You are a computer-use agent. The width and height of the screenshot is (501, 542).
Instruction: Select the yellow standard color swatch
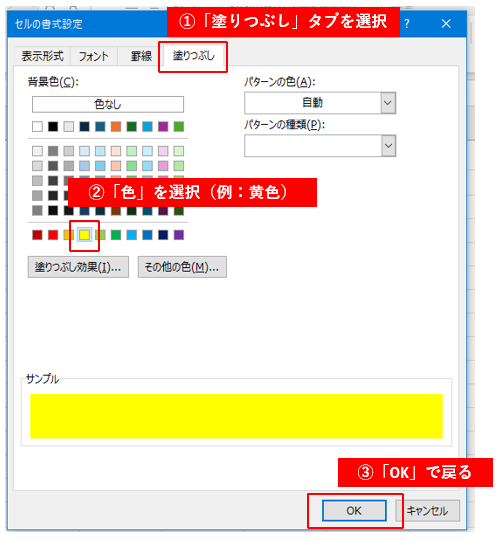(84, 235)
